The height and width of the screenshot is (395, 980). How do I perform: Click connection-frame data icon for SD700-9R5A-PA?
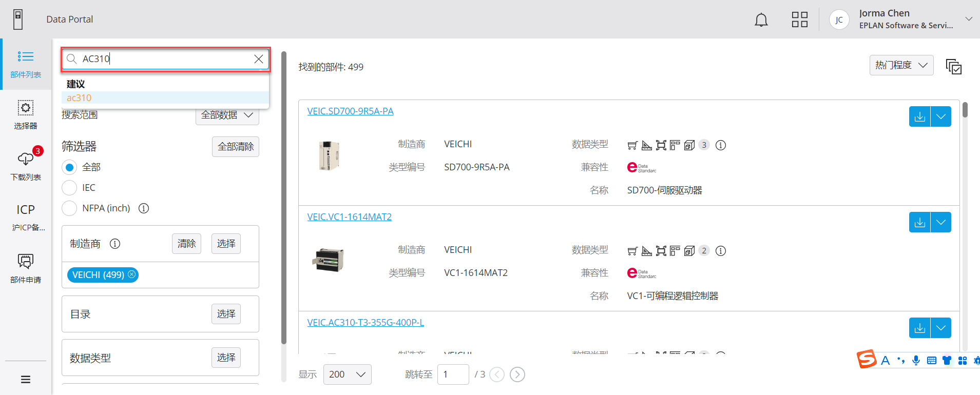point(661,145)
